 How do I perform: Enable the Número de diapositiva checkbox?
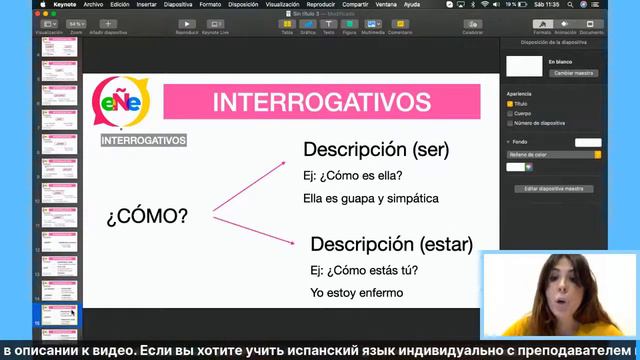point(510,123)
